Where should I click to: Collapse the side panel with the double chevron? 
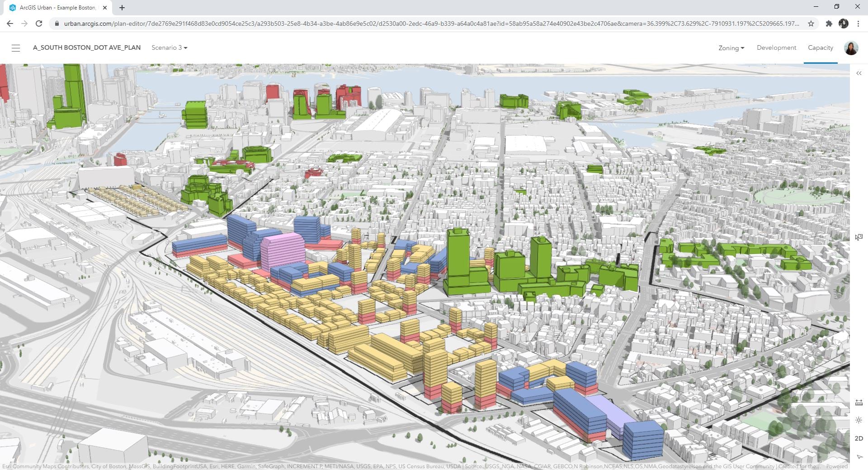point(859,73)
